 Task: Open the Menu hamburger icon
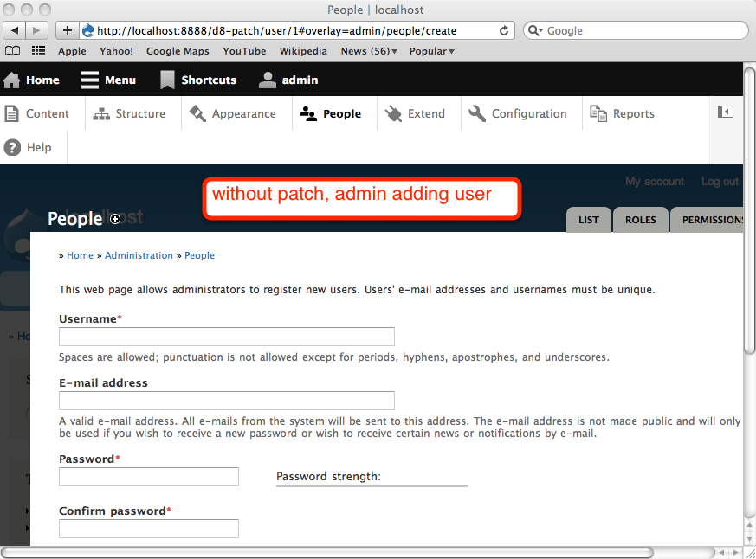point(89,80)
